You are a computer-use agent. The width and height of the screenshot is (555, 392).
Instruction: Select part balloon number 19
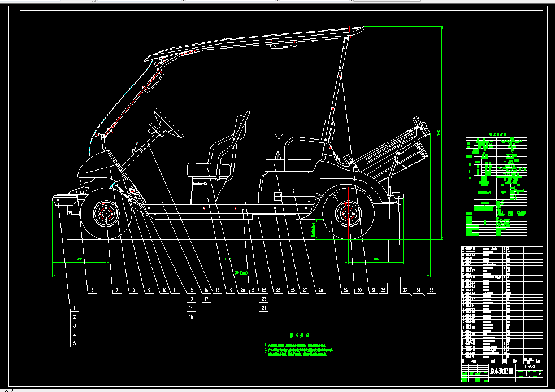tap(231, 290)
